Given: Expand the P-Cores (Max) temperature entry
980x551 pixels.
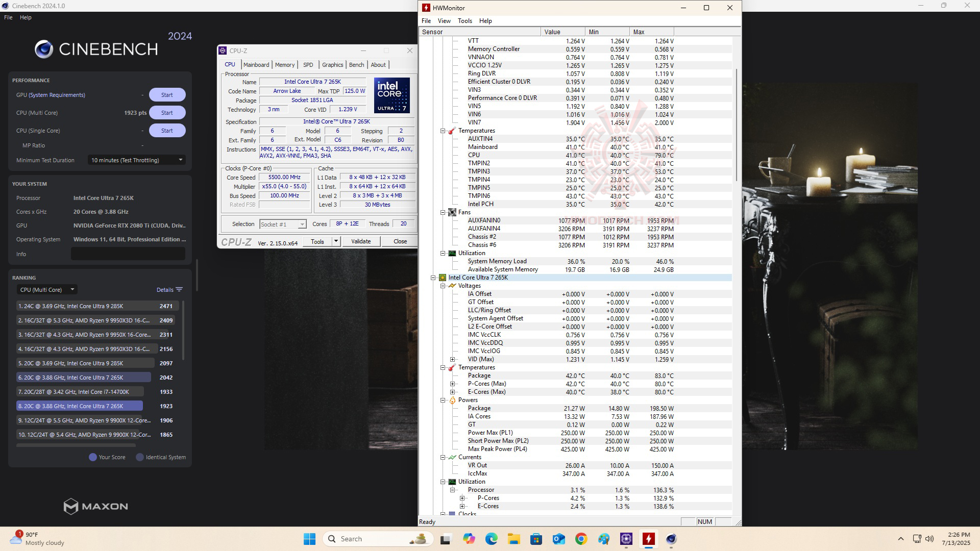Looking at the screenshot, I should (452, 384).
